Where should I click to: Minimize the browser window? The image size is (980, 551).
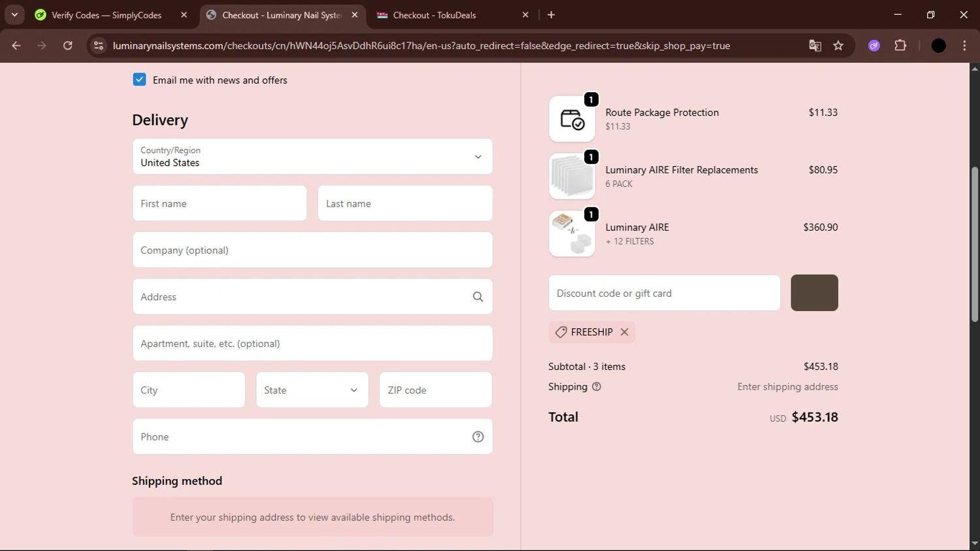pos(898,14)
